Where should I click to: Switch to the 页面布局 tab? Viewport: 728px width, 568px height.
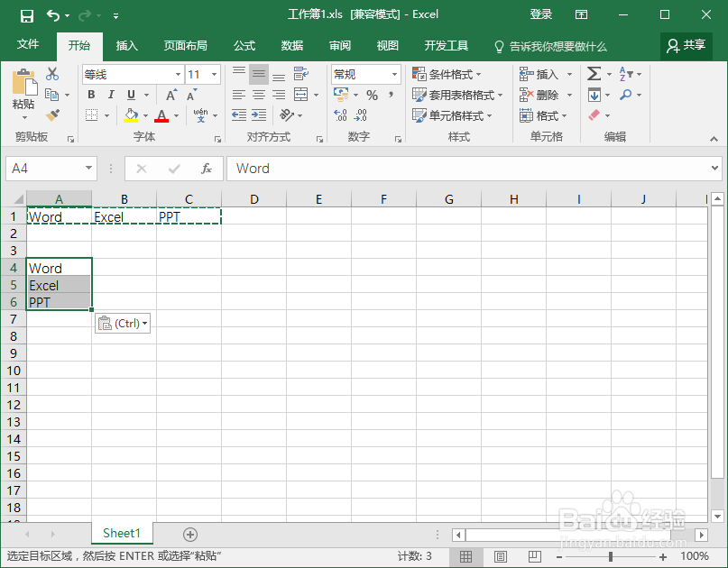coord(185,45)
